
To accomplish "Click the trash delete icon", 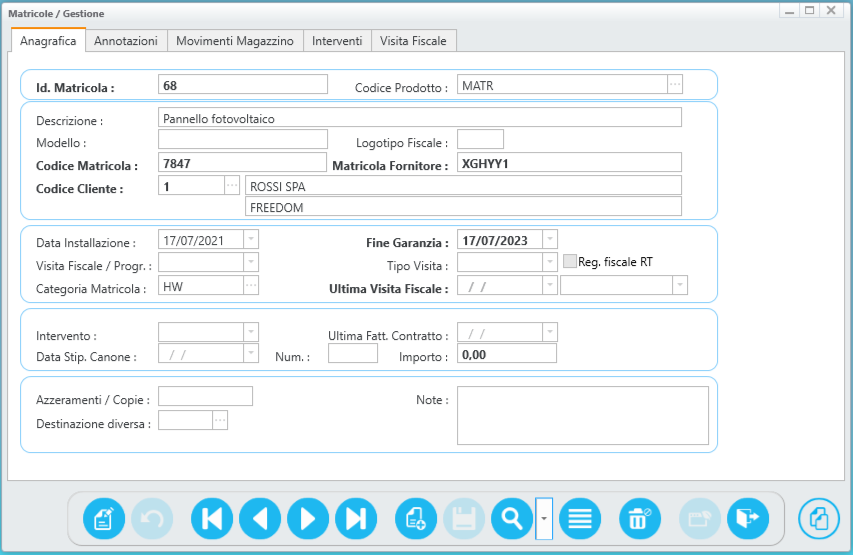I will pyautogui.click(x=640, y=518).
